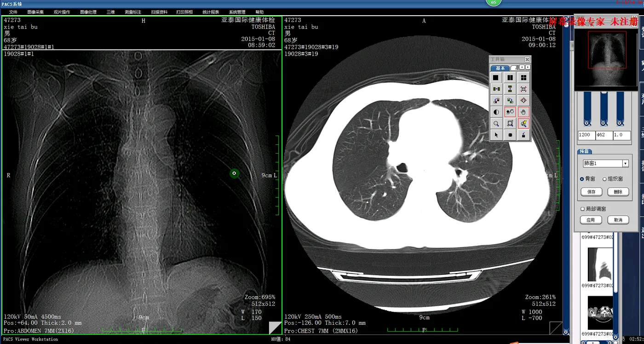Click the black square stop tool icon

(510, 135)
